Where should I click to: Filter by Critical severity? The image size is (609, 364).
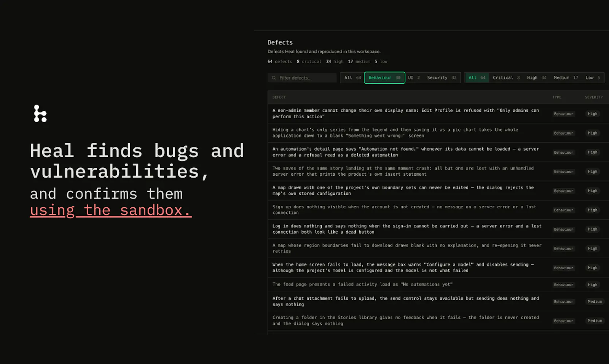click(506, 78)
